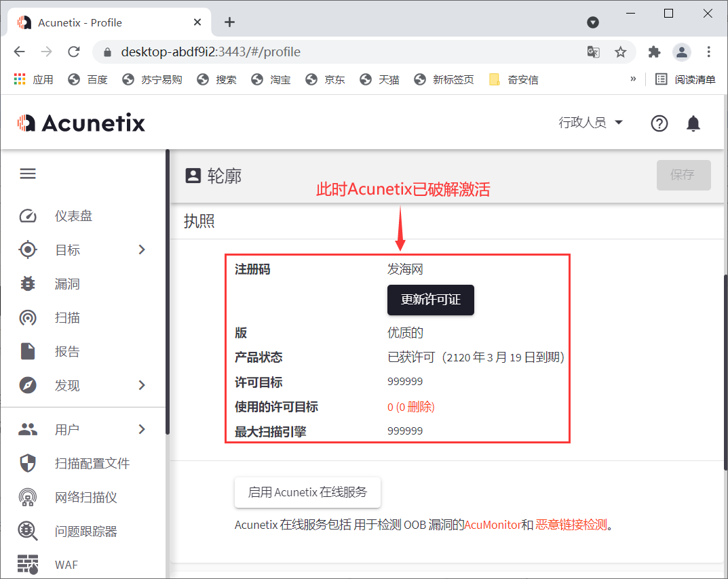Click the scans radar icon

point(28,318)
